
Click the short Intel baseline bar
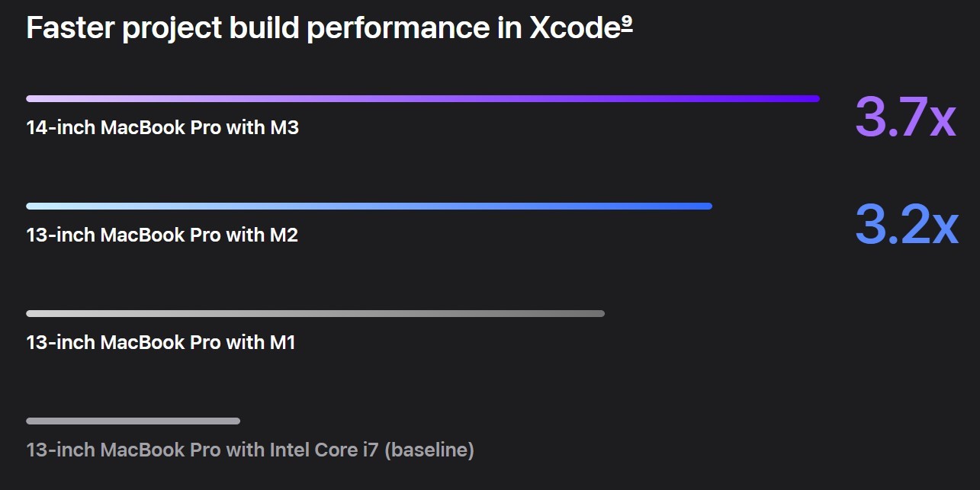pyautogui.click(x=133, y=421)
